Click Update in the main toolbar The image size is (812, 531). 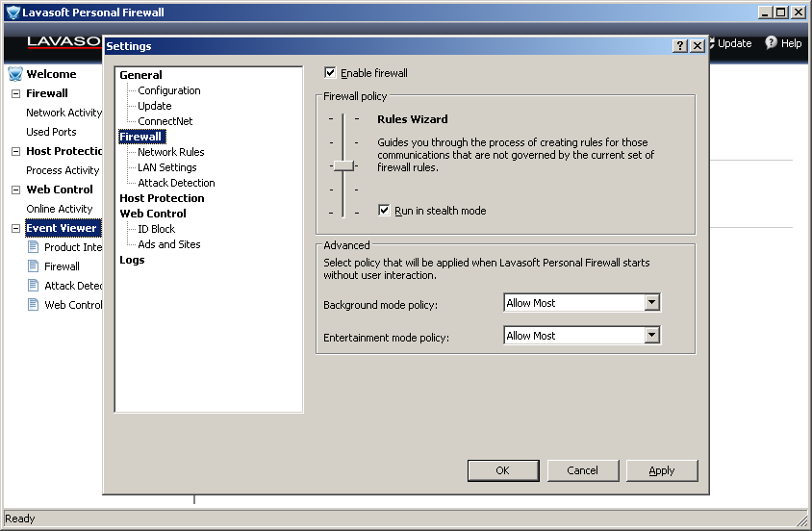[734, 43]
